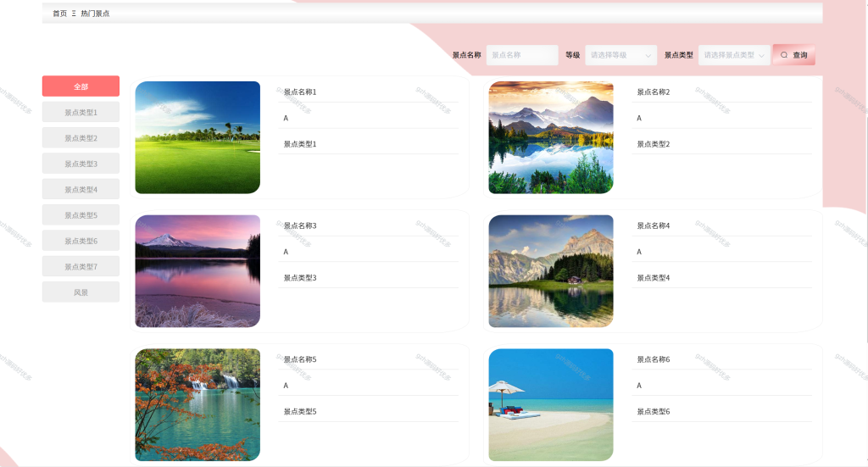This screenshot has width=868, height=467.
Task: Select the 景点类型1 sidebar category
Action: click(x=81, y=112)
